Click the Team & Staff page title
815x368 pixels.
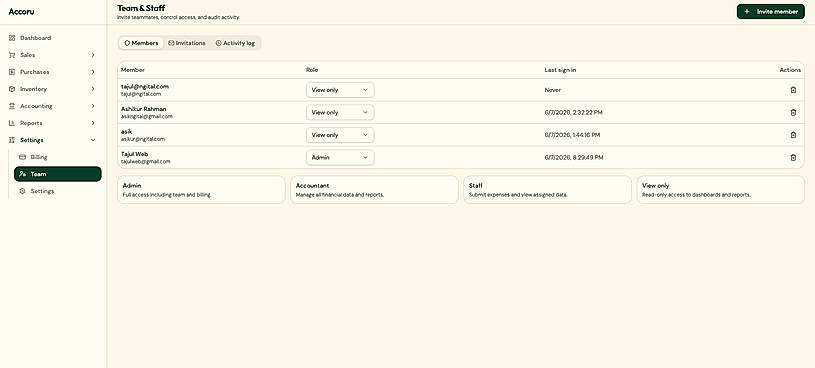(141, 8)
